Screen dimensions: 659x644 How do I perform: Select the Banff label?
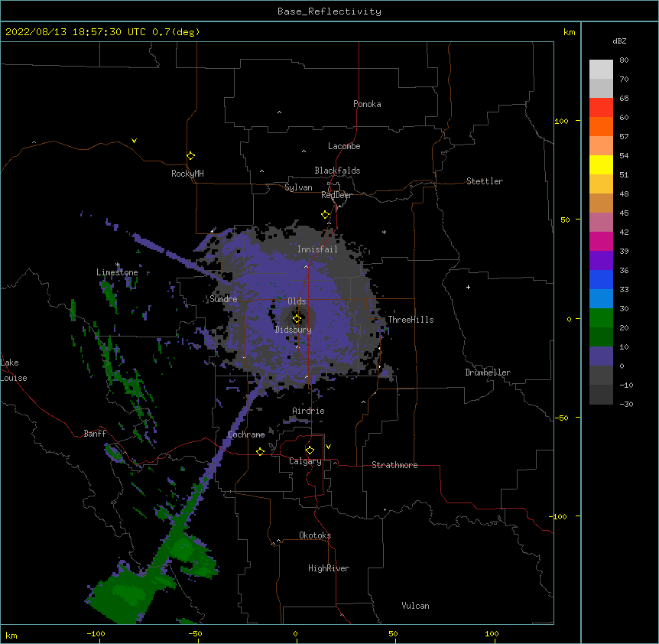[95, 434]
